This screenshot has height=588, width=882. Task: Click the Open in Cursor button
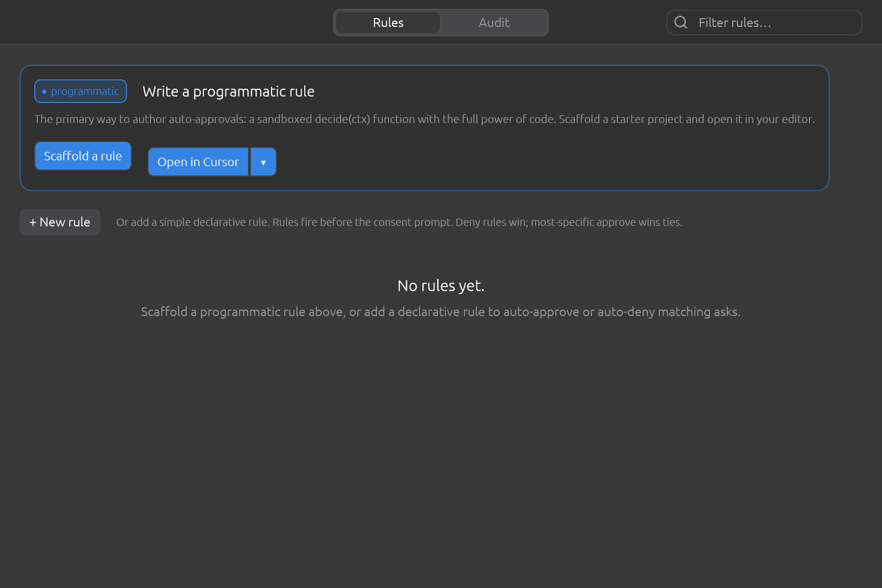[x=198, y=162]
